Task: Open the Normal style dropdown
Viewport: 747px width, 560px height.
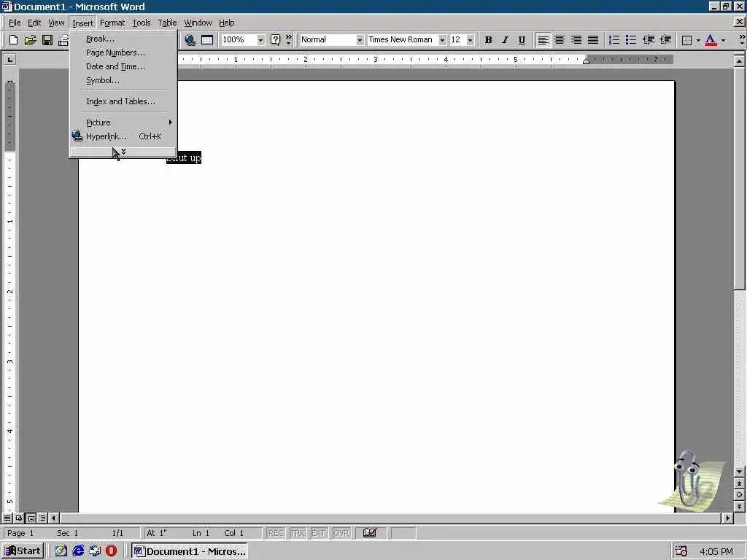Action: (360, 40)
